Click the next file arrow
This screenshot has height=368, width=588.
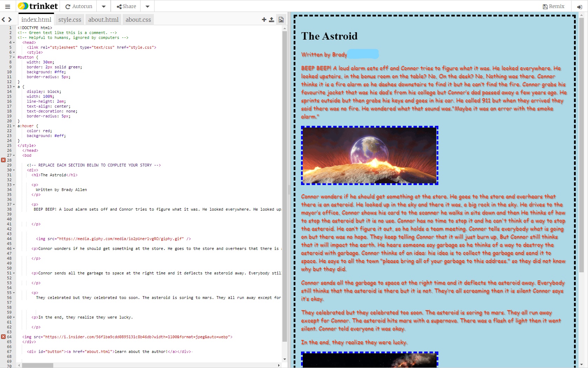click(10, 20)
